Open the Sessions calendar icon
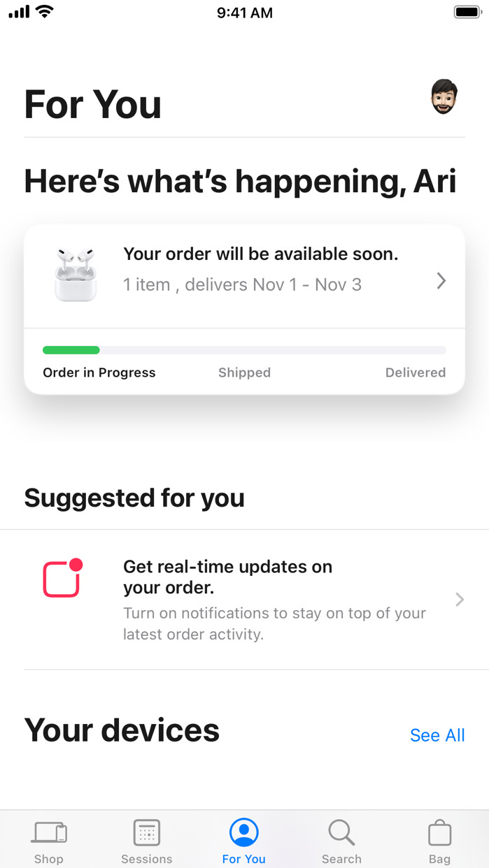489x868 pixels. pos(147,833)
